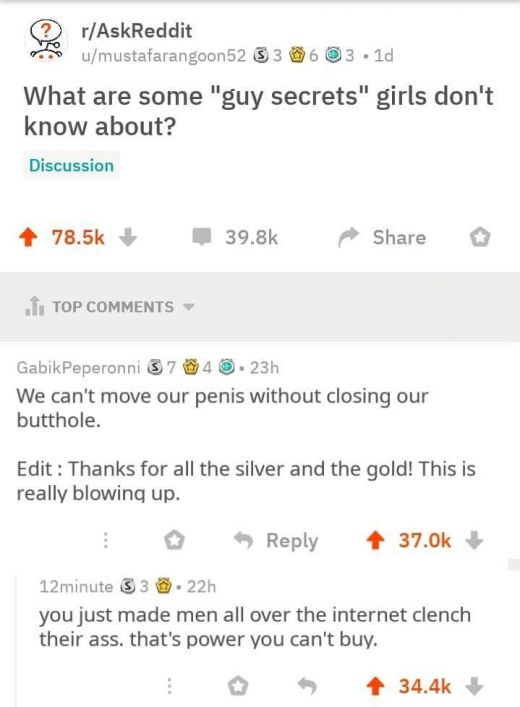
Task: Downvote the main post
Action: [x=128, y=237]
